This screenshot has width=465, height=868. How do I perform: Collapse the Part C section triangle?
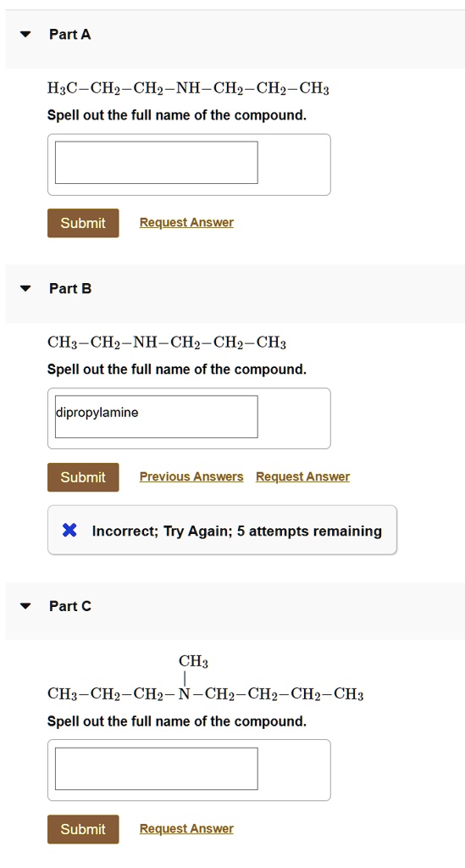(25, 606)
